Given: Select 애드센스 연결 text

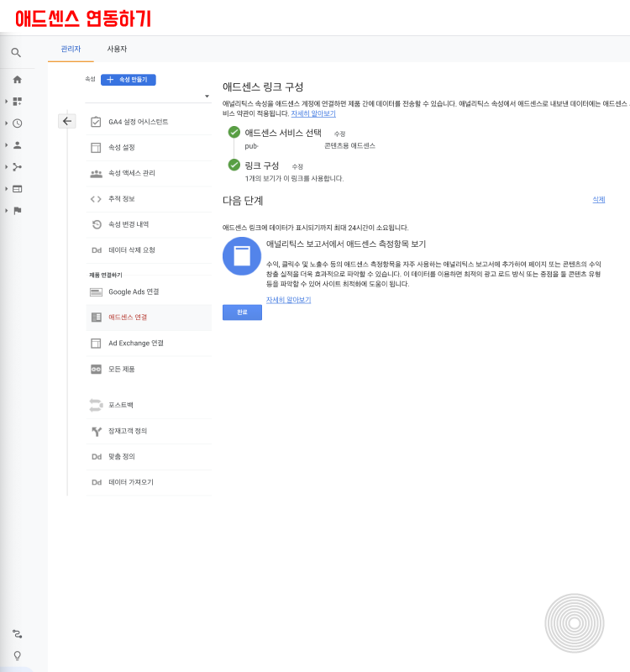Looking at the screenshot, I should pyautogui.click(x=128, y=318).
